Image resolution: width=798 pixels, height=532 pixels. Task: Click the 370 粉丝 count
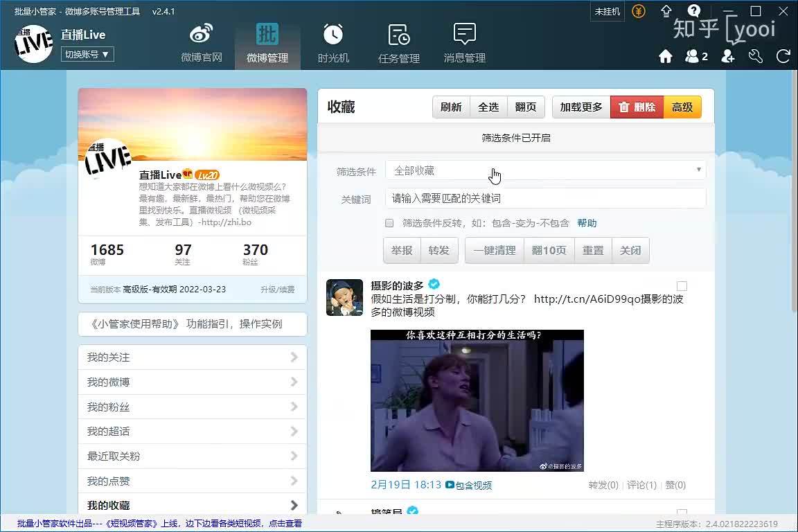click(255, 254)
